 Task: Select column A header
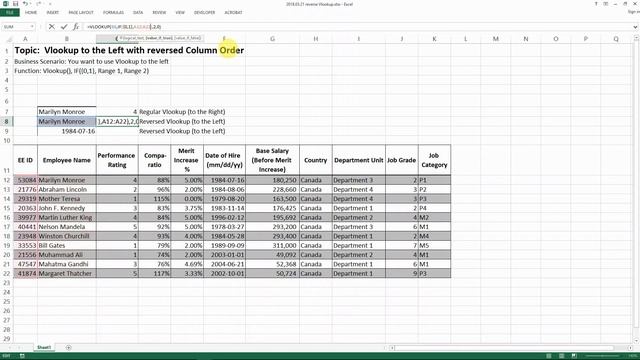[x=25, y=39]
